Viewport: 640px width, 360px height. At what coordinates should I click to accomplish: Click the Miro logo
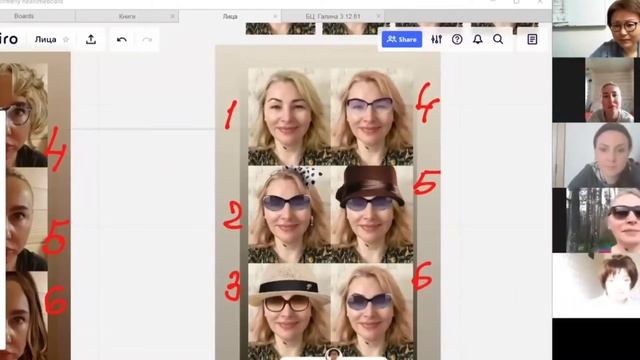click(9, 39)
